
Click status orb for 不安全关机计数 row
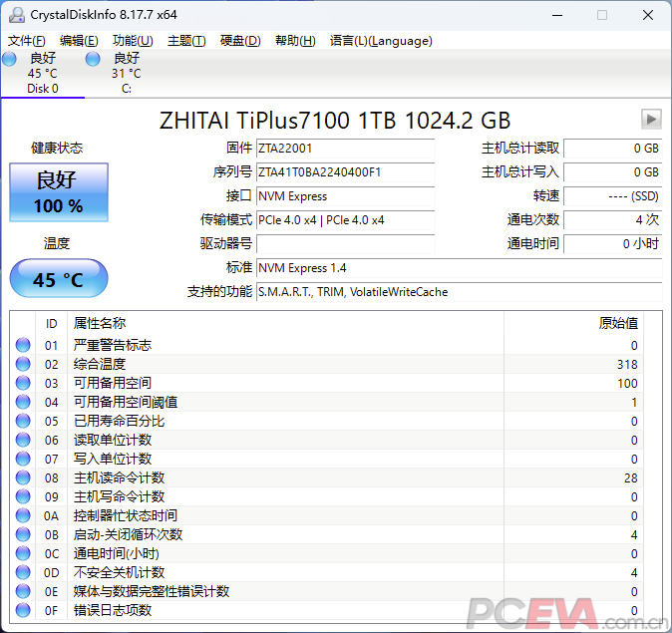(x=23, y=572)
